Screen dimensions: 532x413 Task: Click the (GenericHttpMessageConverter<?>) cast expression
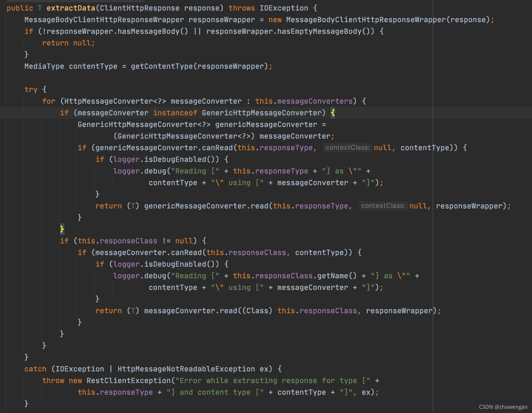pyautogui.click(x=184, y=136)
